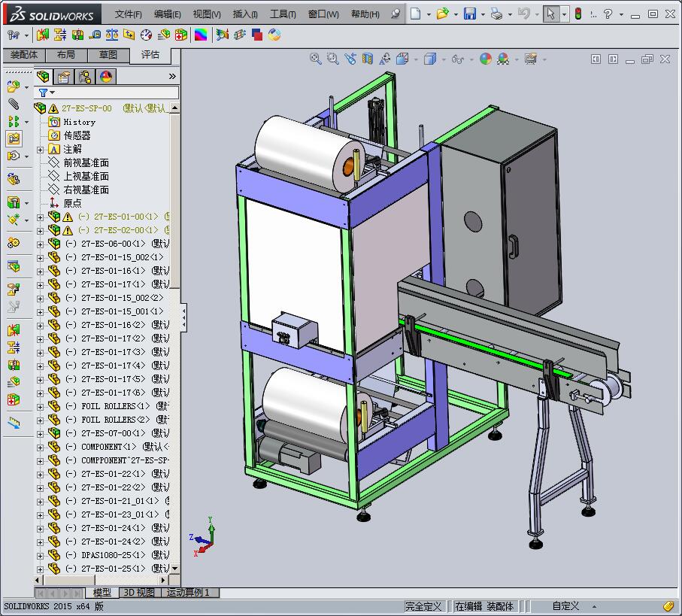The width and height of the screenshot is (682, 616).
Task: Open Symmetry Check tool icon
Action: point(223,35)
